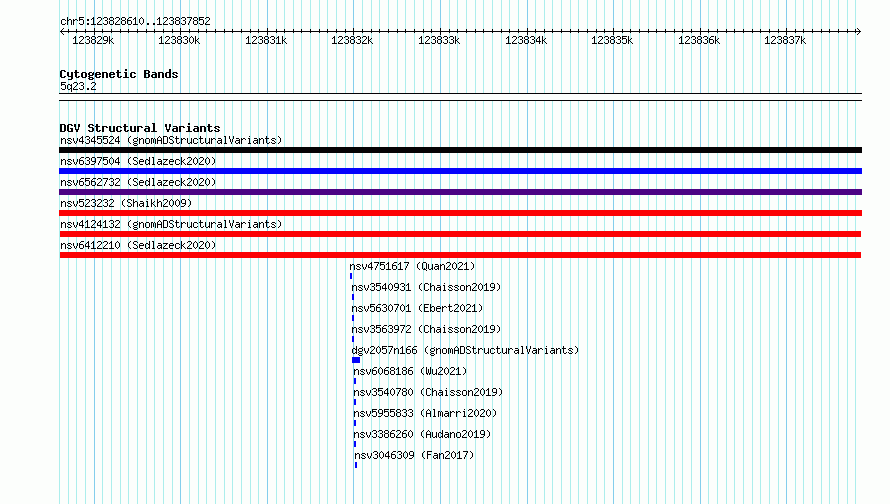Open the nsv3046309 (Fan2017) variant
Screen dimensions: 890x504
(414, 455)
